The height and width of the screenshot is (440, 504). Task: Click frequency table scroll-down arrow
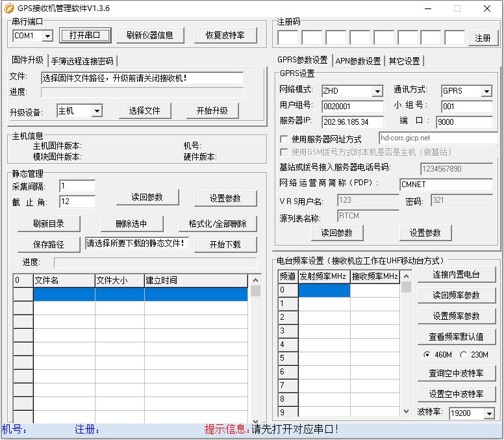[407, 411]
